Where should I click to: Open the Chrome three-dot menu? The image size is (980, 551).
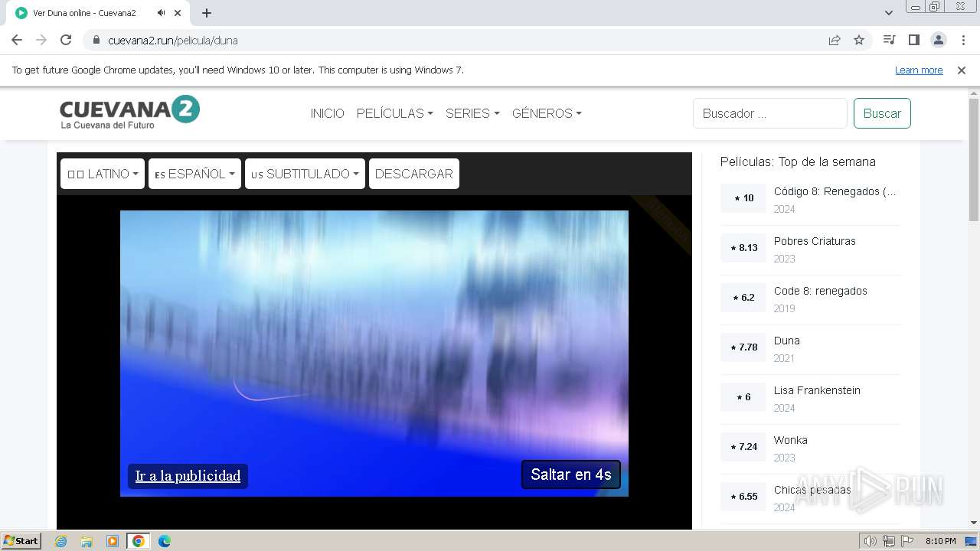[x=963, y=40]
